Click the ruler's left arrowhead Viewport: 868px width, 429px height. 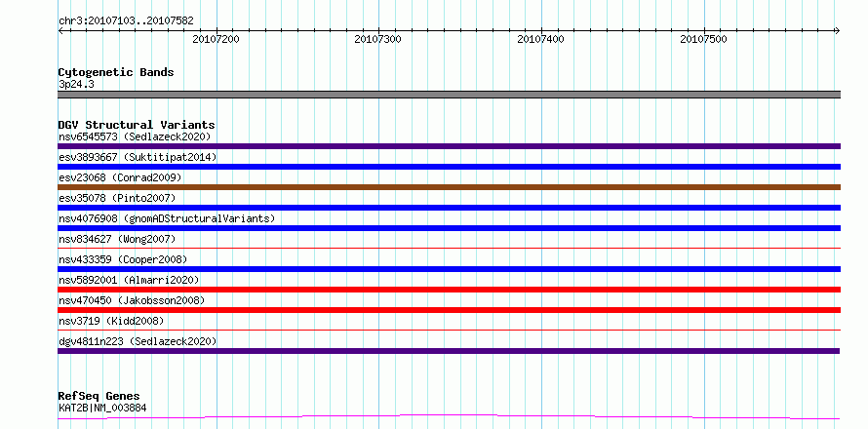pyautogui.click(x=60, y=30)
